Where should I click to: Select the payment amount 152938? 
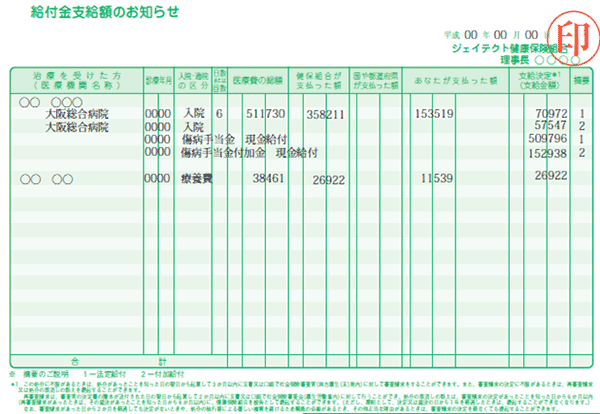coord(548,153)
